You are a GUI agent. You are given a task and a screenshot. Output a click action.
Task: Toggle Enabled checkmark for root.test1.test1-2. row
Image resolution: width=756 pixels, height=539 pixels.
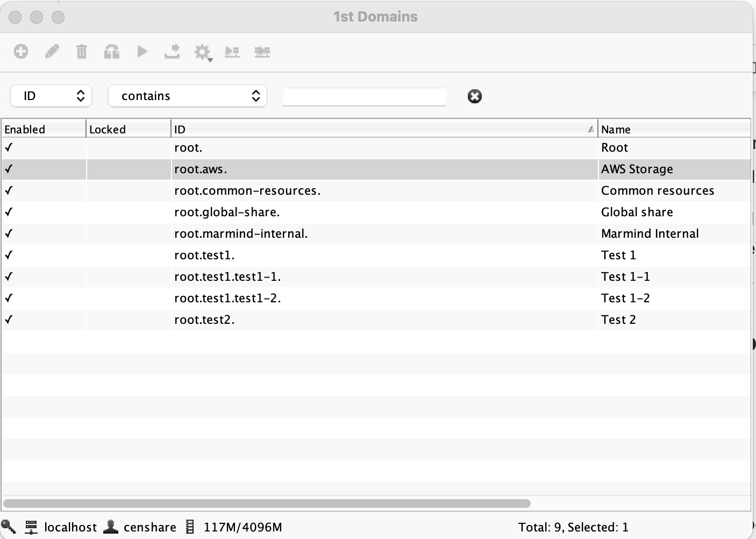click(x=9, y=298)
